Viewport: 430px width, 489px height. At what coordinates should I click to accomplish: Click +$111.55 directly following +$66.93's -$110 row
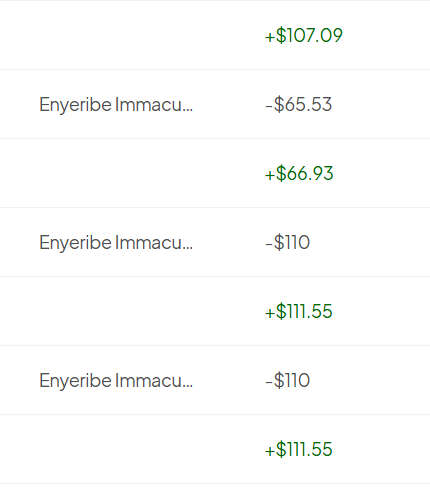tap(299, 311)
